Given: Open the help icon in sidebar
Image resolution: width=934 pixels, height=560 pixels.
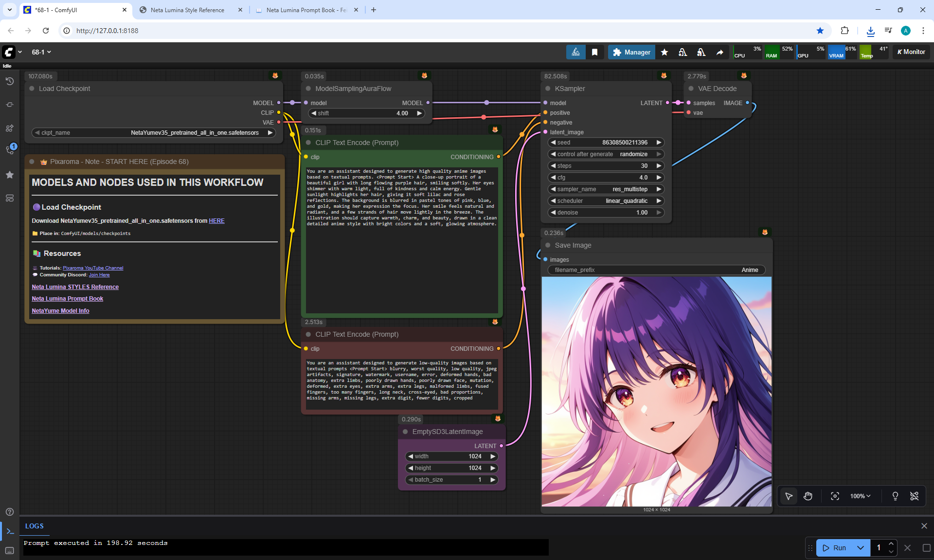Looking at the screenshot, I should 9,512.
